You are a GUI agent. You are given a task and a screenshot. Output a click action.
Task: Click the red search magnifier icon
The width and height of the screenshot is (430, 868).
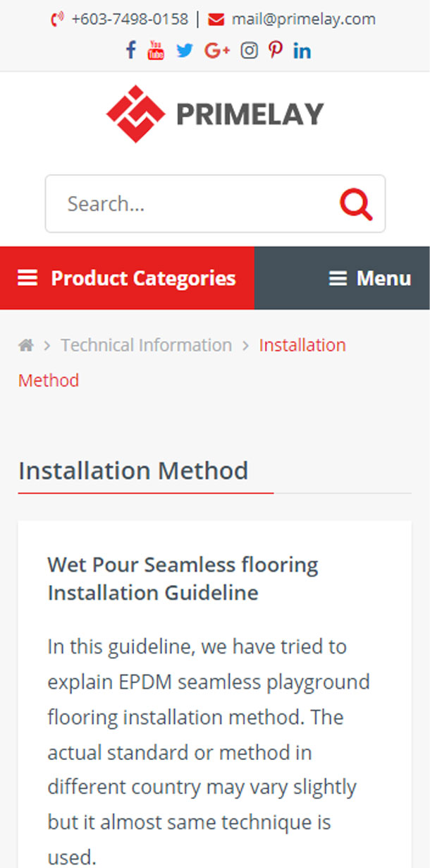[x=356, y=204]
